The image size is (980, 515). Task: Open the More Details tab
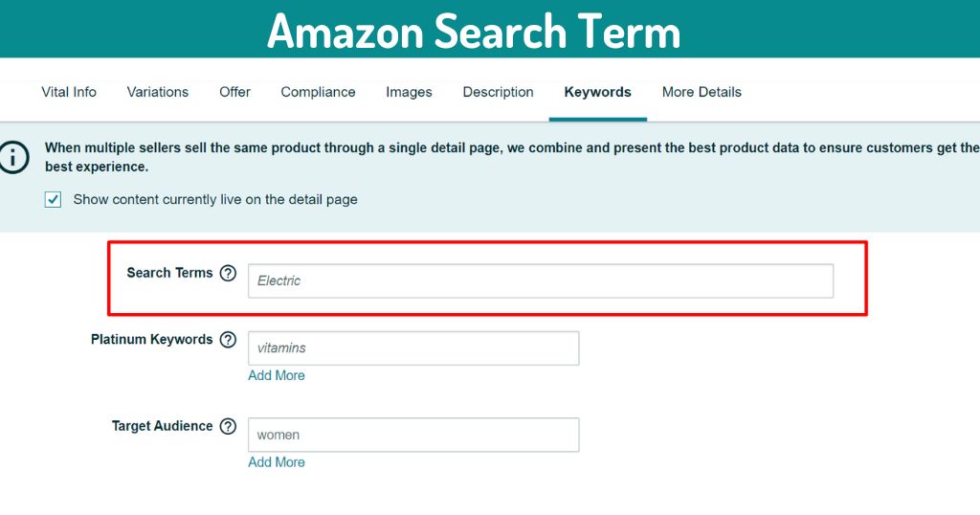point(702,92)
